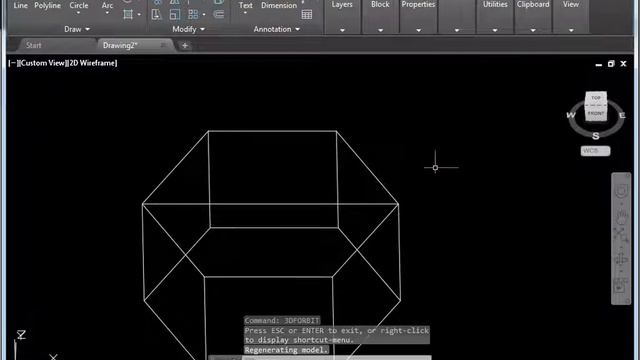640x360 pixels.
Task: Click the Rectangle draw icon
Action: pyautogui.click(x=128, y=15)
